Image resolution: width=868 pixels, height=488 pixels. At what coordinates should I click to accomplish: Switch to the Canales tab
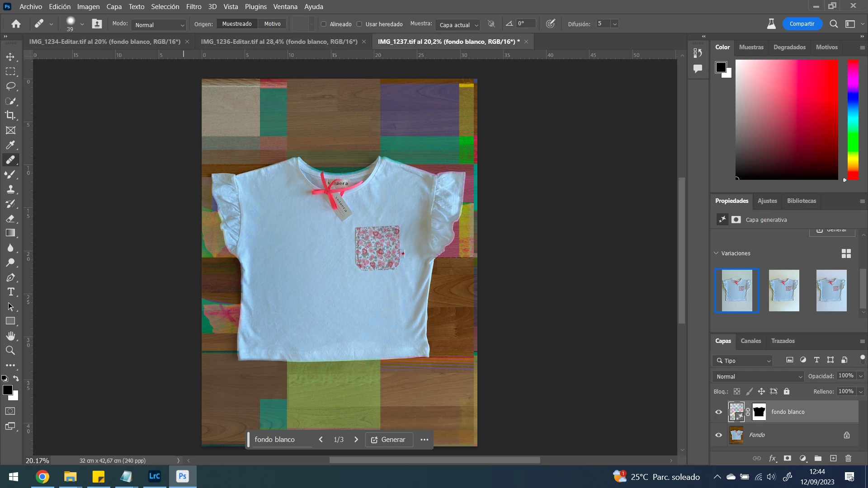point(750,341)
